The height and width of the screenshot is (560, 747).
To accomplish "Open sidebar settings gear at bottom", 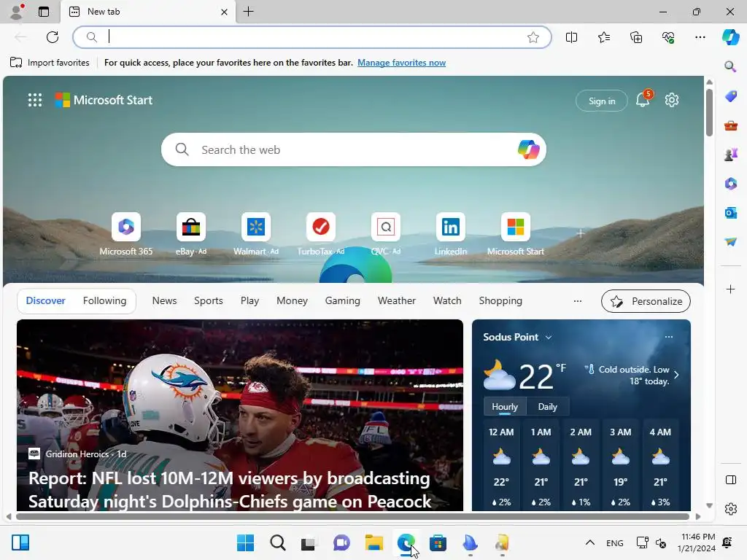I will (x=730, y=509).
